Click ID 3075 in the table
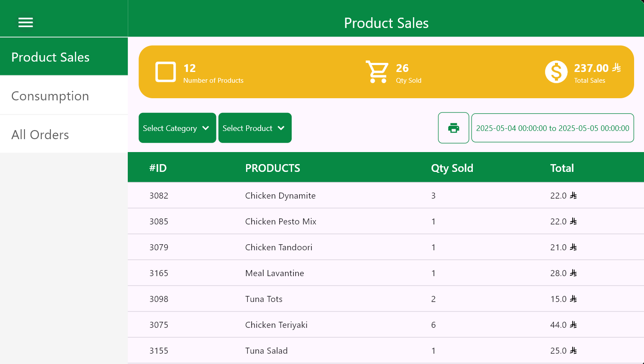The image size is (644, 364). point(159,325)
